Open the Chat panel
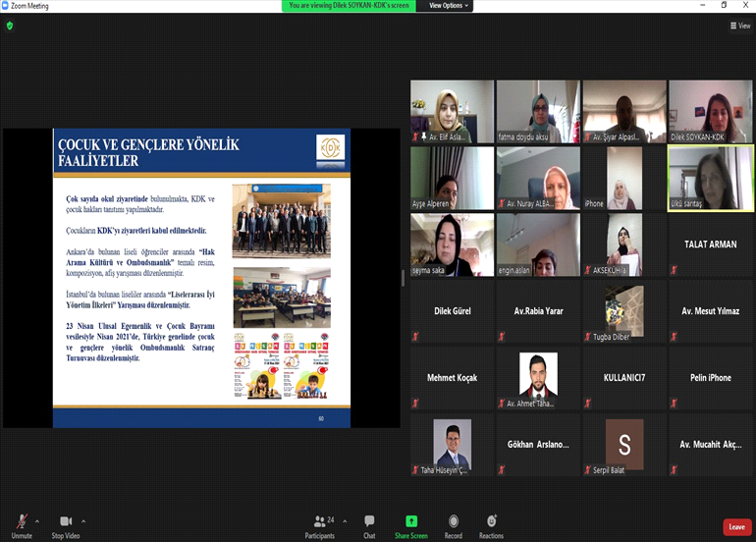Image resolution: width=756 pixels, height=542 pixels. (x=369, y=522)
